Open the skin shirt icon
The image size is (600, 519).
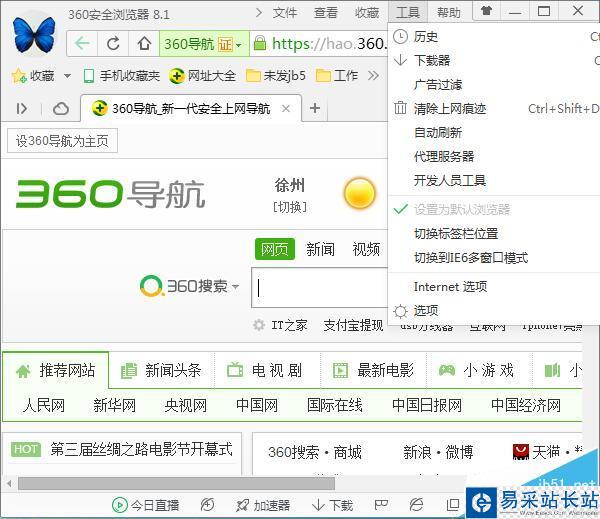[486, 10]
